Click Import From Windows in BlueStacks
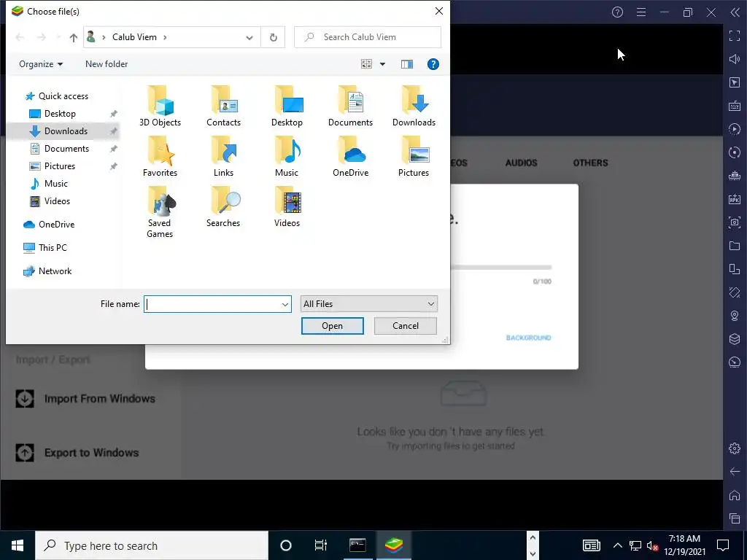Screen dimensions: 747x560 (x=86, y=399)
